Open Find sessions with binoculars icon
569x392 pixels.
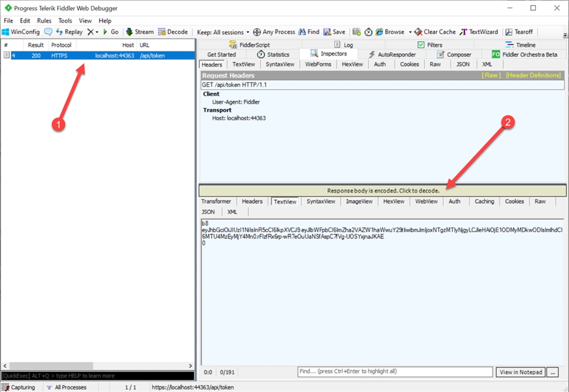pos(309,32)
